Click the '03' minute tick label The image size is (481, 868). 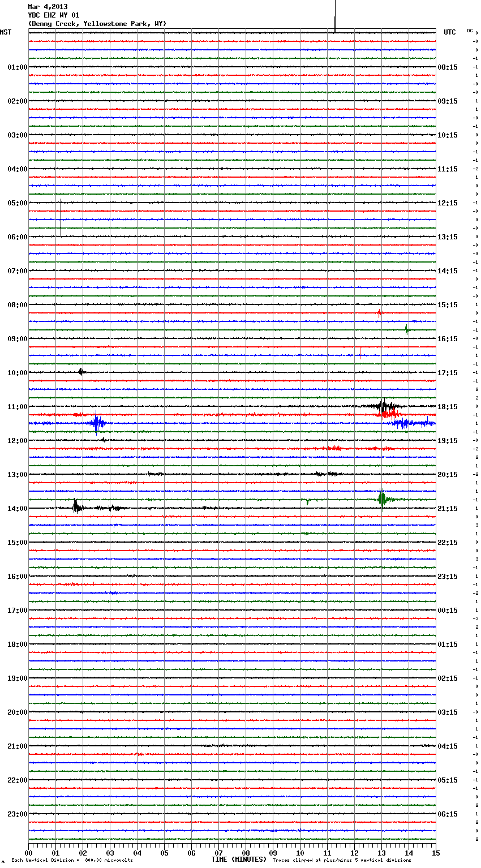coord(110,853)
